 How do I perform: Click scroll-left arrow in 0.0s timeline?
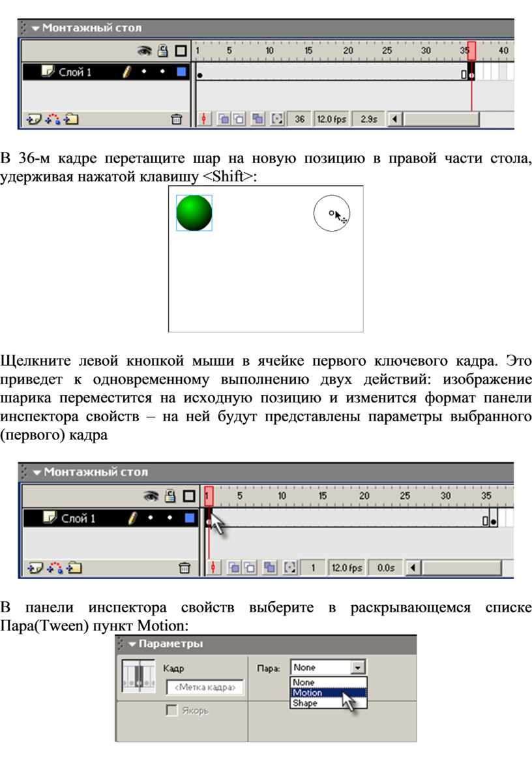coord(413,567)
